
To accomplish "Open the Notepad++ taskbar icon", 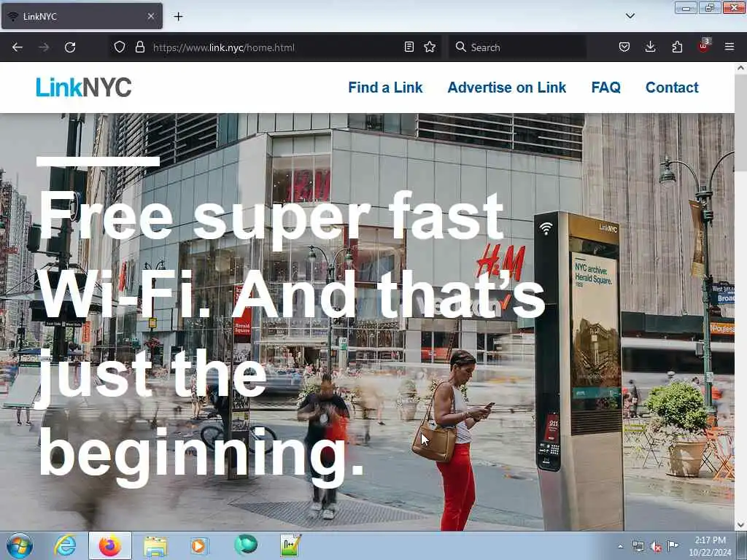I will pos(290,545).
